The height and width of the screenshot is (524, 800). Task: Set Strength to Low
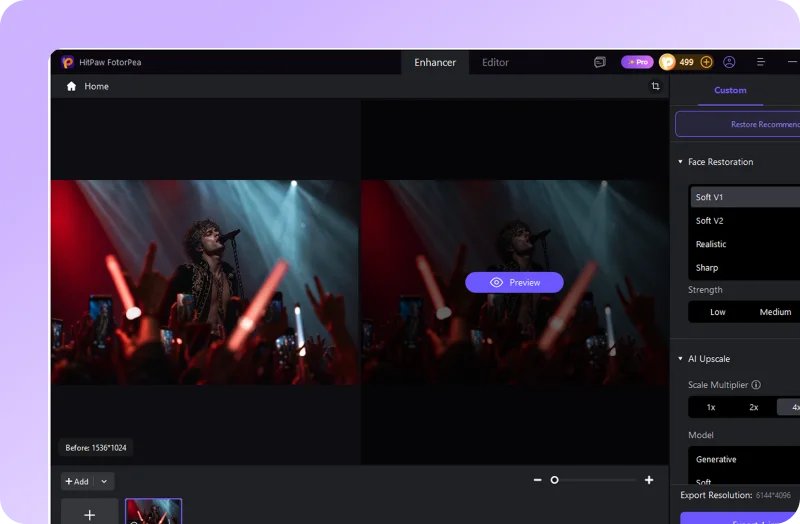click(x=717, y=312)
